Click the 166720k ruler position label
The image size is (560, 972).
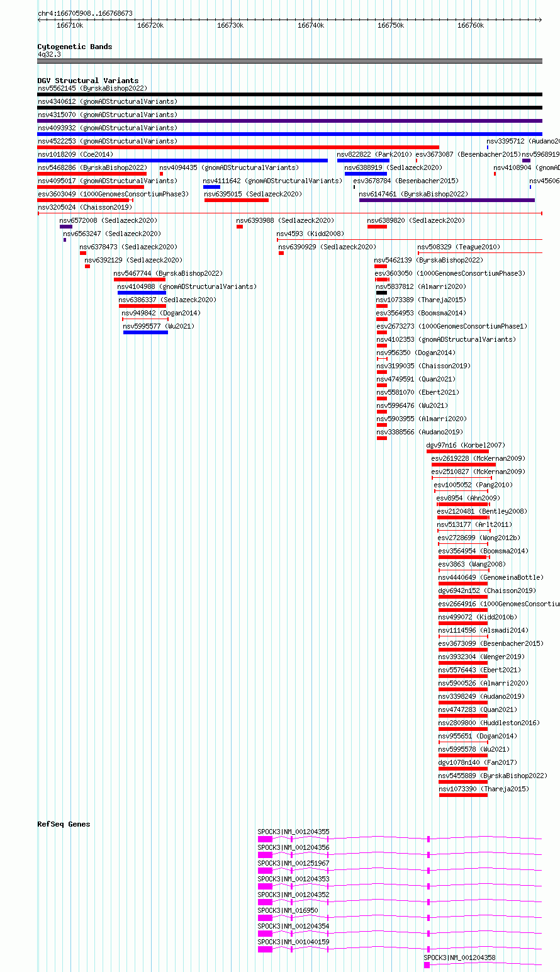point(150,26)
